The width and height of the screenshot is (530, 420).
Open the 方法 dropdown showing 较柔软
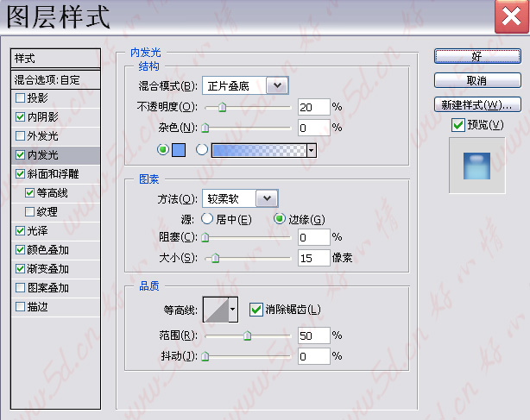pyautogui.click(x=240, y=198)
